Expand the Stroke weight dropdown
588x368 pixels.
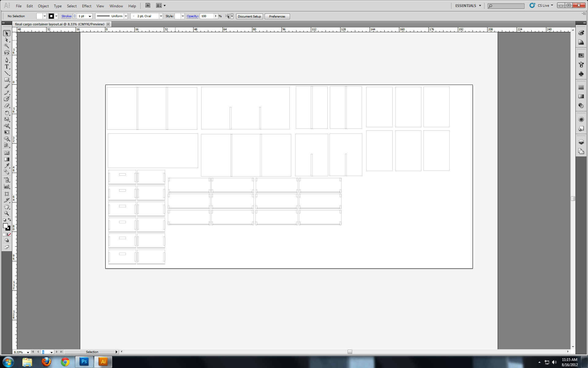pos(90,16)
